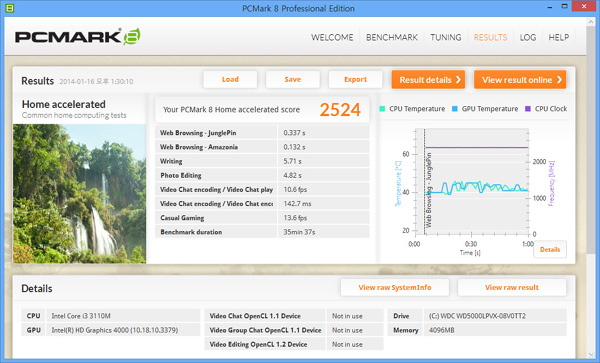600x363 pixels.
Task: Open the LOG tab
Action: tap(528, 37)
